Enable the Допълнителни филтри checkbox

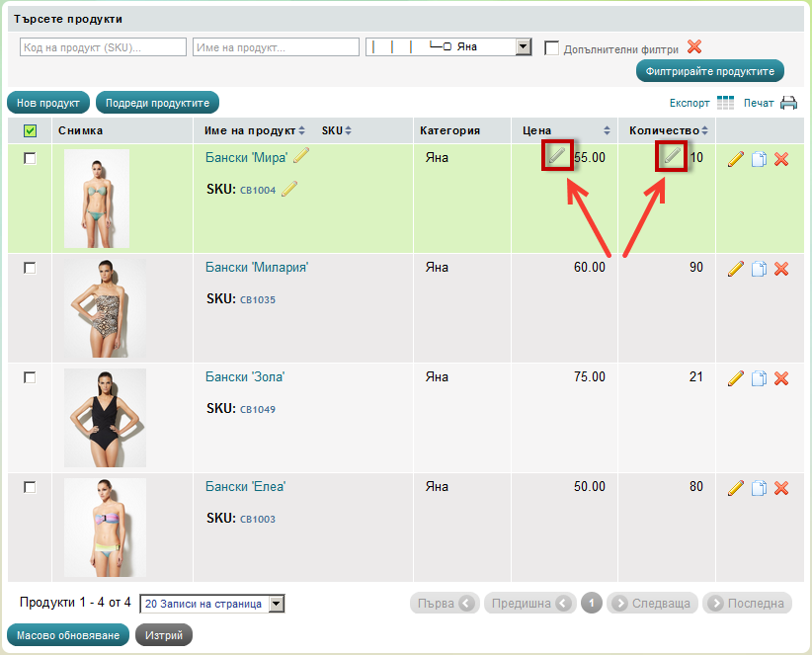click(x=552, y=47)
